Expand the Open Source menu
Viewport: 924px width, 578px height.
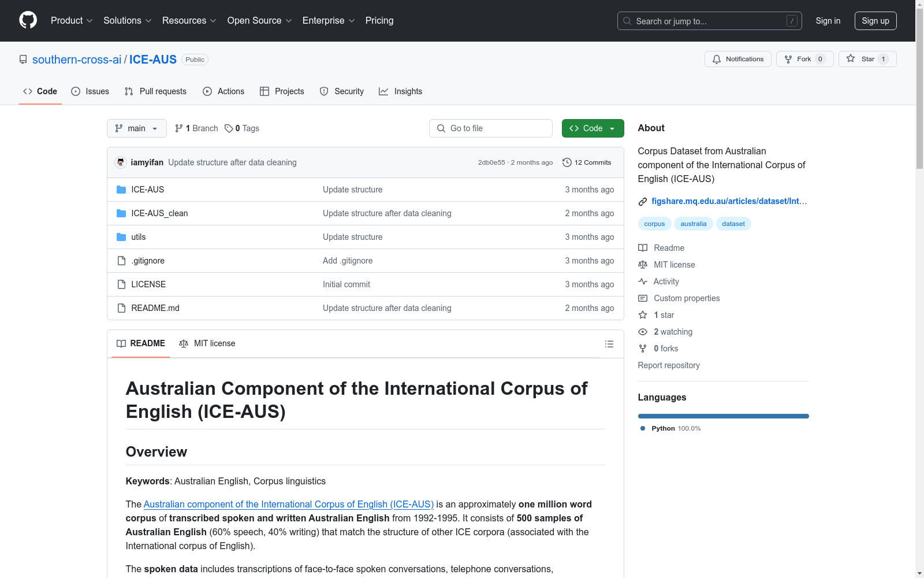pos(259,20)
